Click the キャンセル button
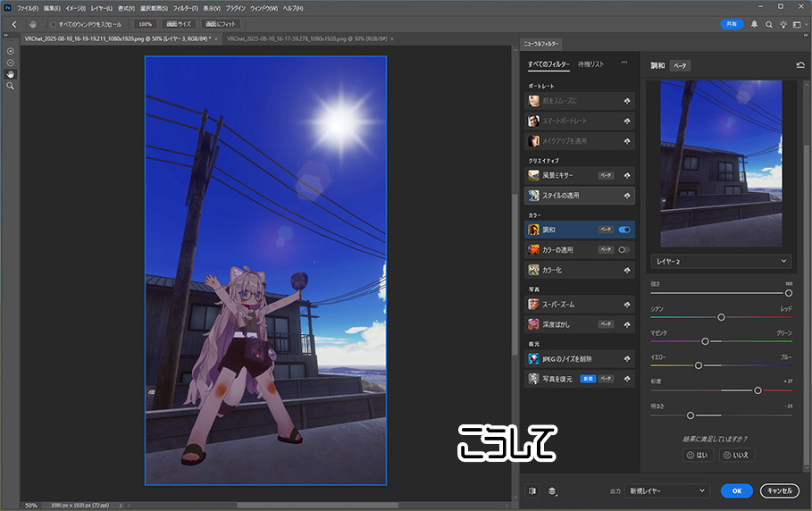The image size is (812, 511). (779, 490)
